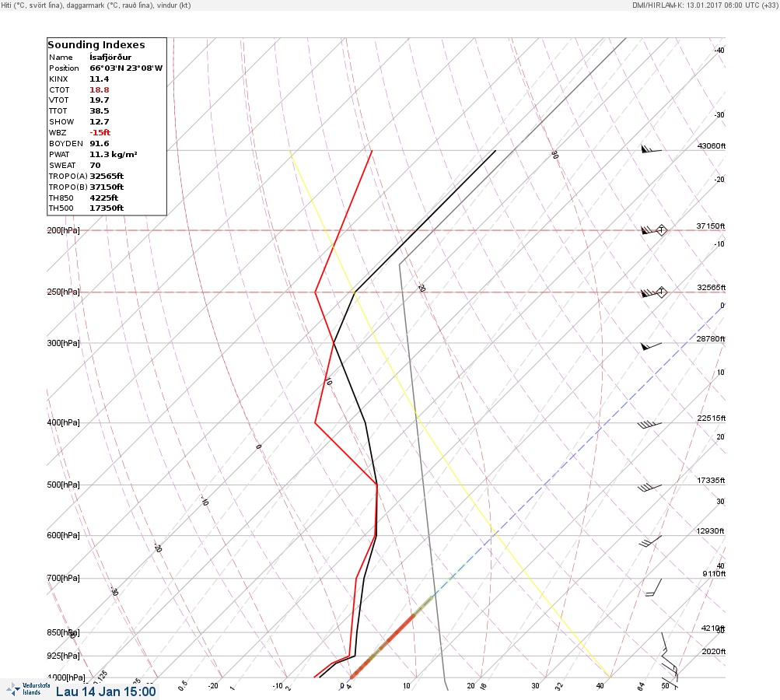The width and height of the screenshot is (780, 700).
Task: Click the red CTOT value 18.8
Action: tap(99, 90)
